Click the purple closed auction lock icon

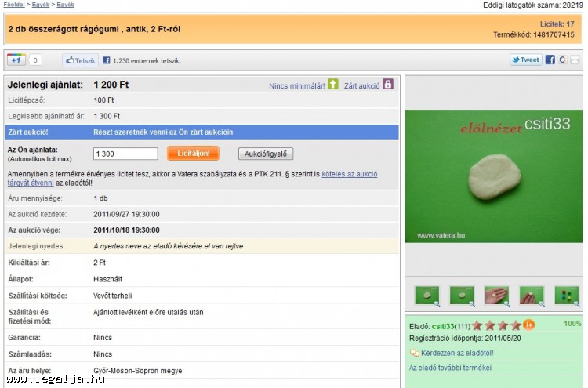[x=387, y=84]
